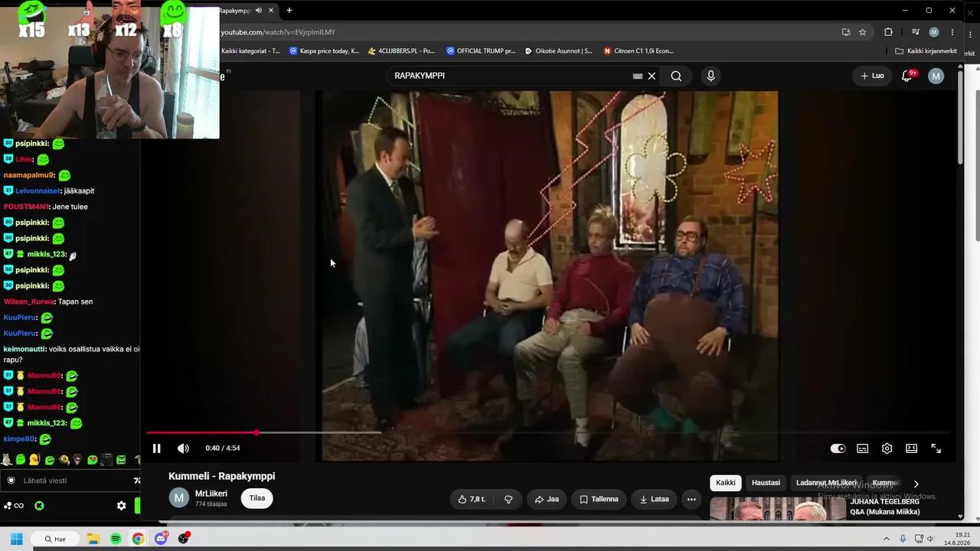Show more filter chips with right arrow

point(916,484)
